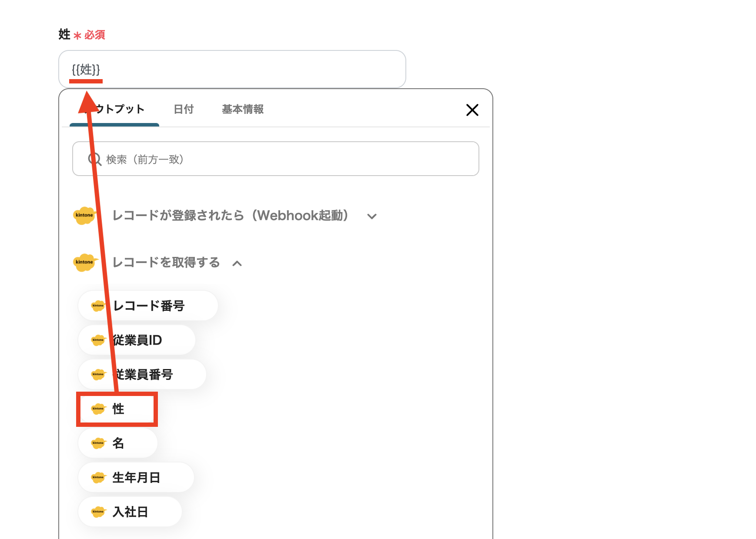
Task: Collapse the レコードを取得する variable list
Action: pos(238,263)
